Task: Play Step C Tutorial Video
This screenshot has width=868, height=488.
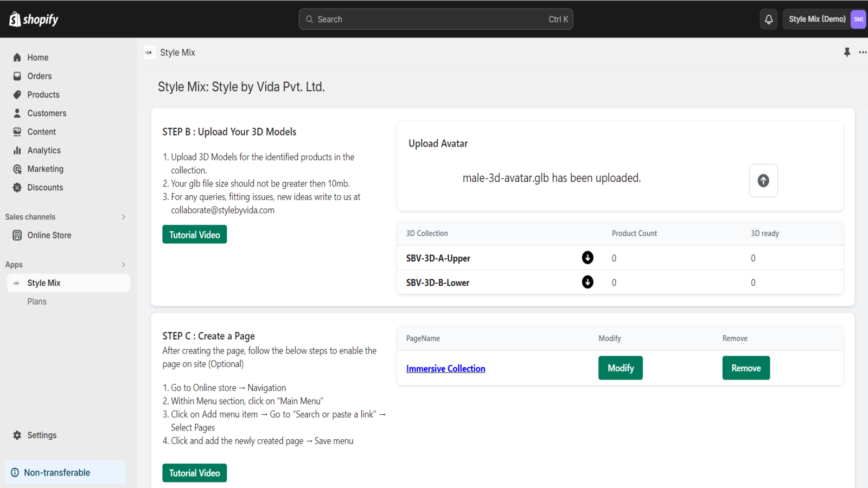Action: [194, 473]
